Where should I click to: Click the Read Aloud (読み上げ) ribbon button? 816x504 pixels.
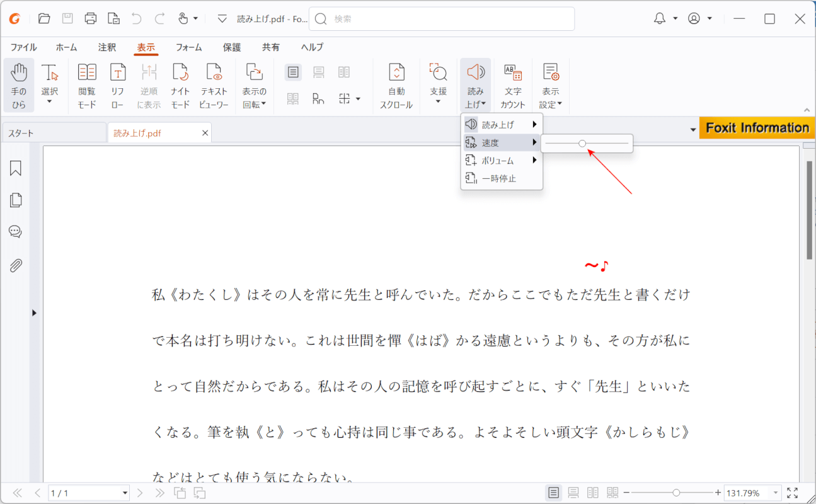[476, 86]
